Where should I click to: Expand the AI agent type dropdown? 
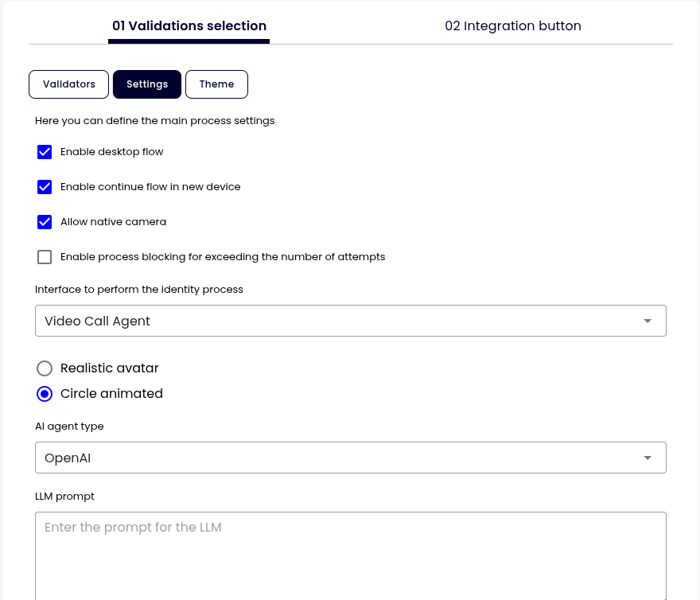[x=350, y=458]
